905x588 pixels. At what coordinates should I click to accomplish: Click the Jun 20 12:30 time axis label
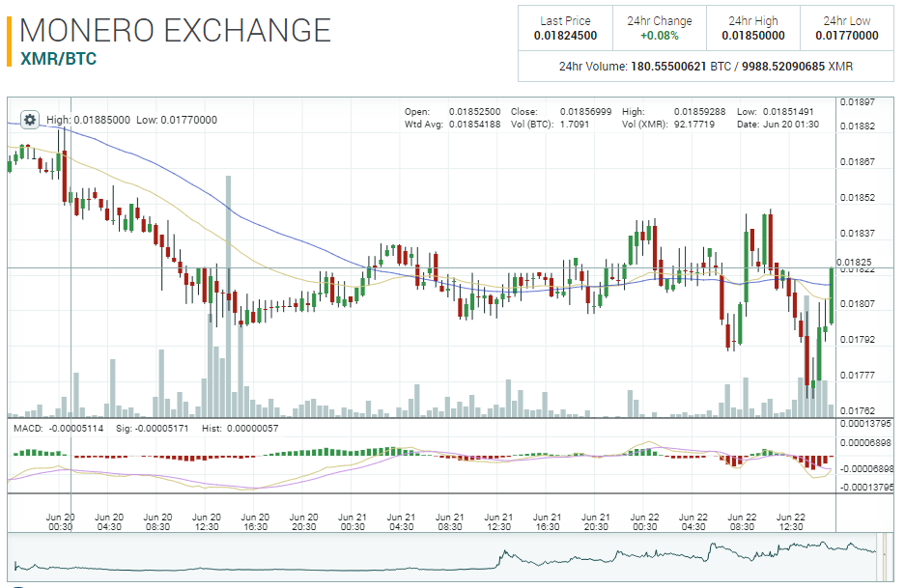(x=207, y=521)
